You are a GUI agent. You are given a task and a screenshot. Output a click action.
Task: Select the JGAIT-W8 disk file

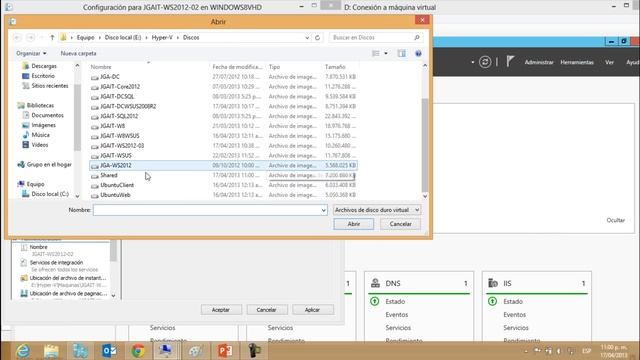point(223,126)
